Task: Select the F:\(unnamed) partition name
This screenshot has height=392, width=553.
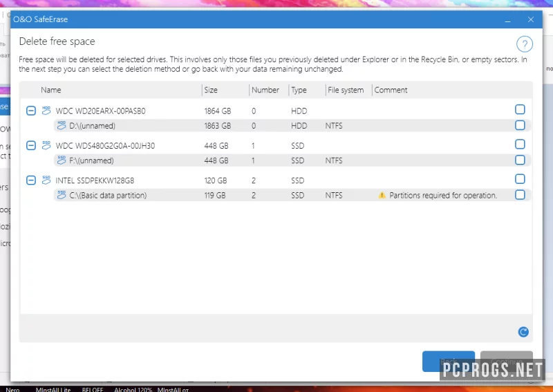Action: [x=91, y=160]
